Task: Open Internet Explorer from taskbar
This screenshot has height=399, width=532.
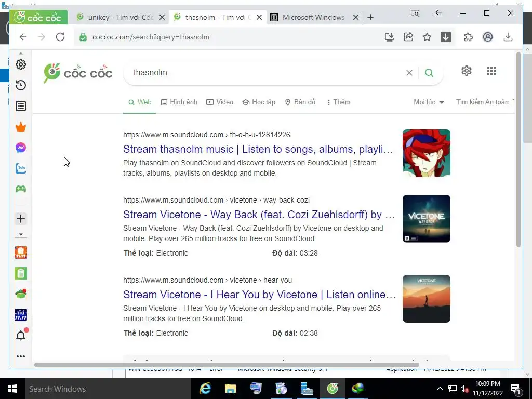Action: tap(205, 389)
